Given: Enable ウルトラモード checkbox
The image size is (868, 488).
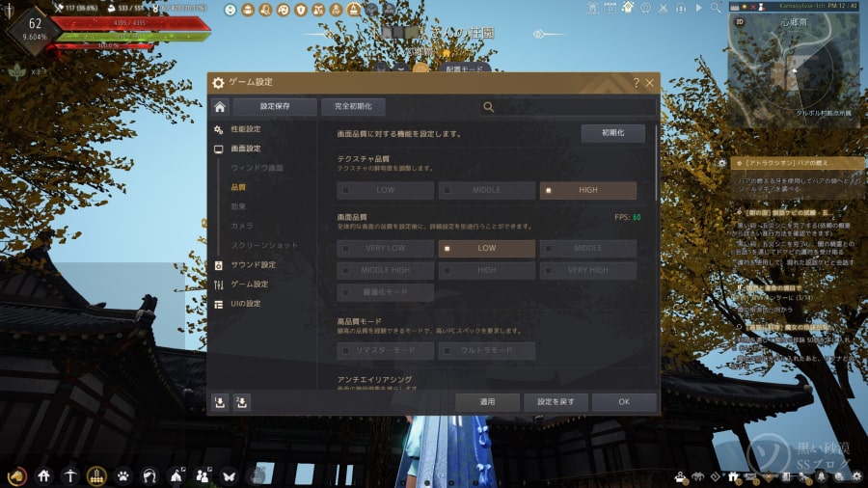Looking at the screenshot, I should 487,351.
